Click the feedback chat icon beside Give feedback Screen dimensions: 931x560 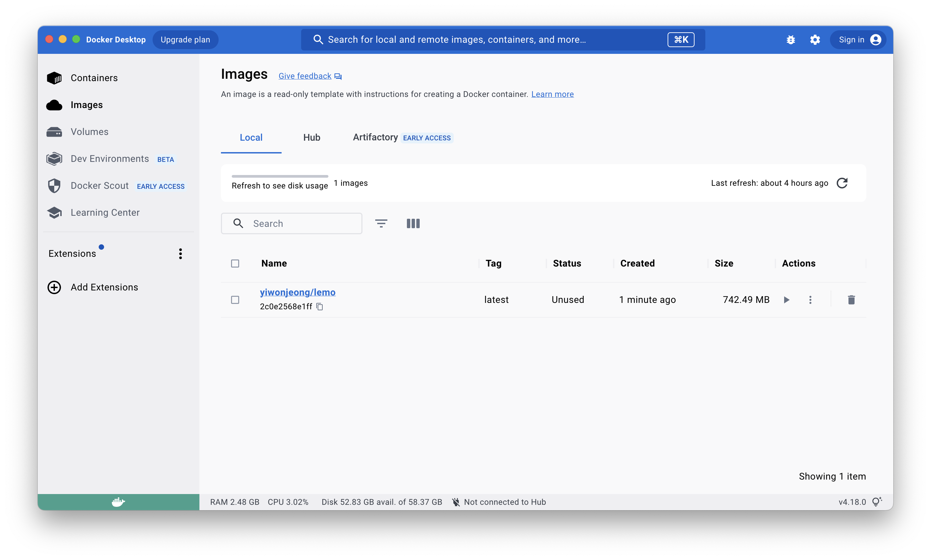click(338, 77)
